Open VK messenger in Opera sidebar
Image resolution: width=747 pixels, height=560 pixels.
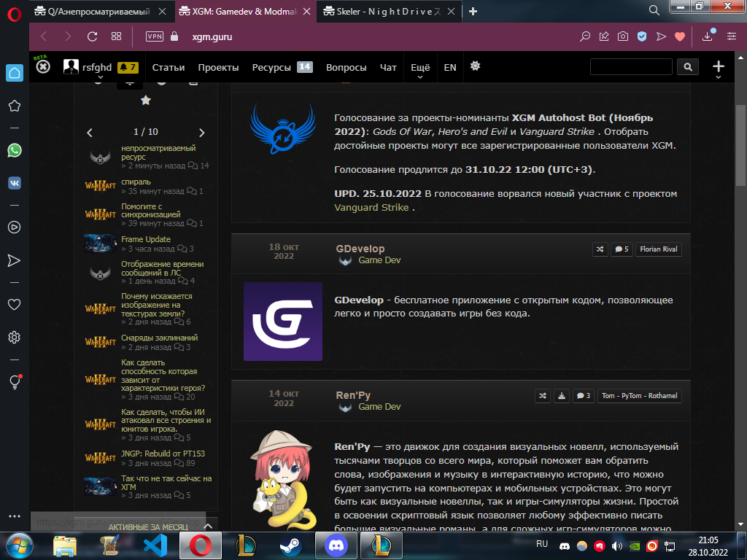[15, 183]
